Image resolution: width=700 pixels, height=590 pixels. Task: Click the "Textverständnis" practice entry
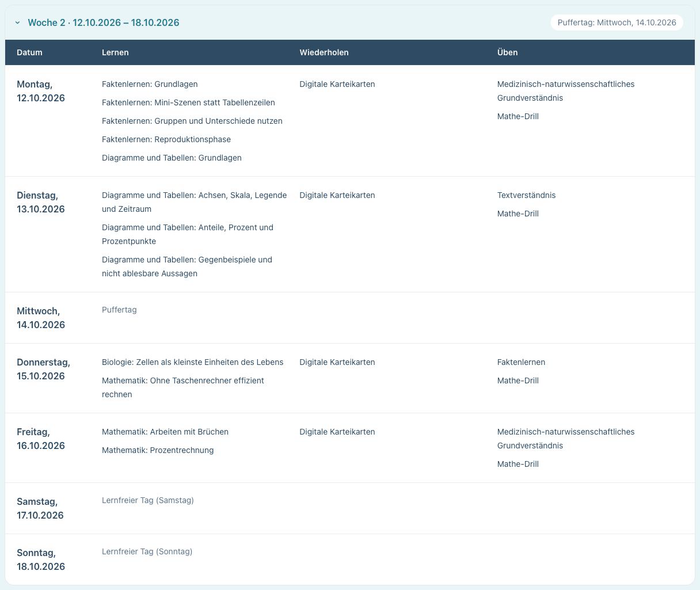527,195
